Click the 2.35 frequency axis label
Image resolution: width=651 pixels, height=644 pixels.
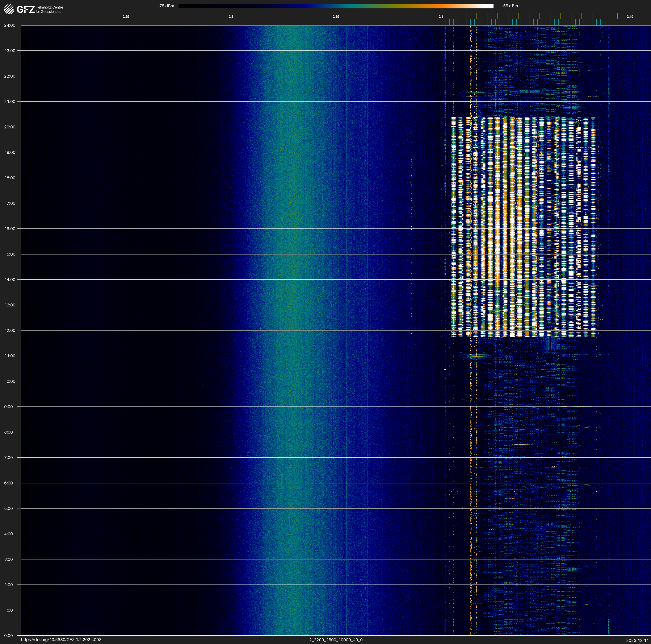tap(336, 17)
